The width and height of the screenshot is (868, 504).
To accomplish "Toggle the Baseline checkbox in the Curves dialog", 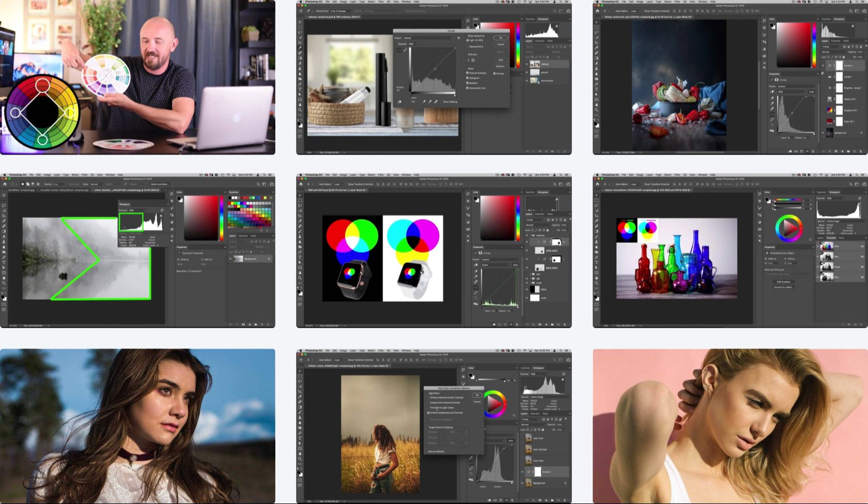I will point(468,83).
